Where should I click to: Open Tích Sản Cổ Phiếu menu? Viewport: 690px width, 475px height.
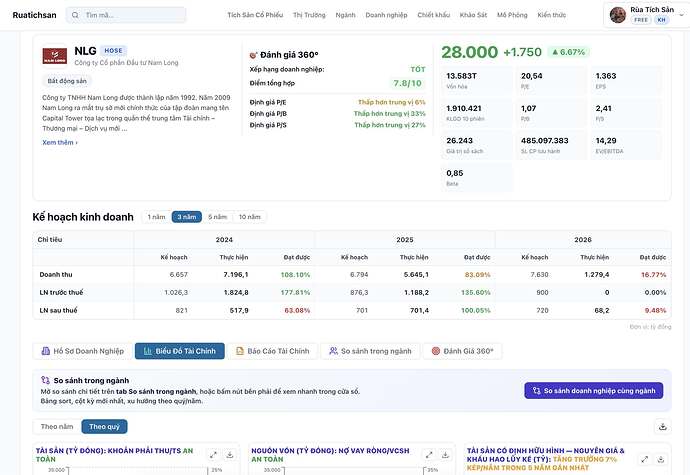[255, 15]
